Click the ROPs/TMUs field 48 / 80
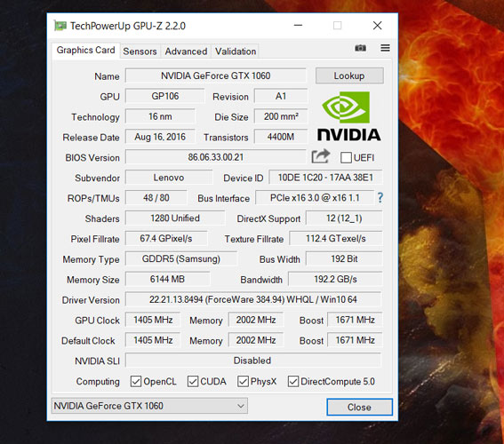The height and width of the screenshot is (444, 504). [x=156, y=198]
